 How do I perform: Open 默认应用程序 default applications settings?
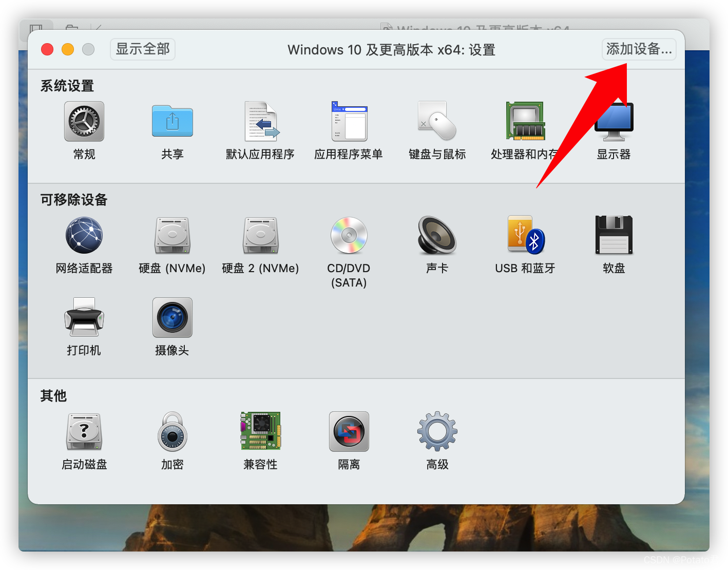coord(261,122)
